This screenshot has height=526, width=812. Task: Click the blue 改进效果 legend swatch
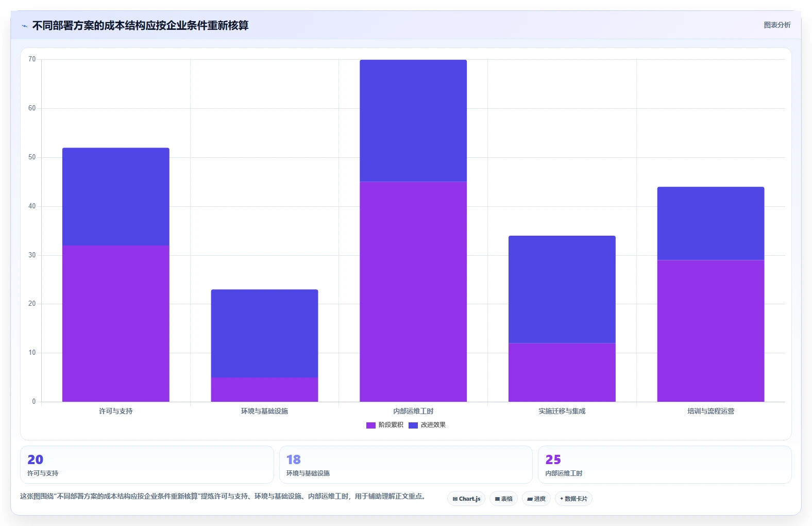(x=413, y=425)
